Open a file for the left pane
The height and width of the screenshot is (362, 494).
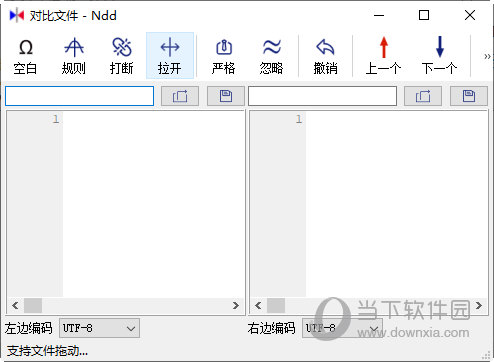click(180, 96)
